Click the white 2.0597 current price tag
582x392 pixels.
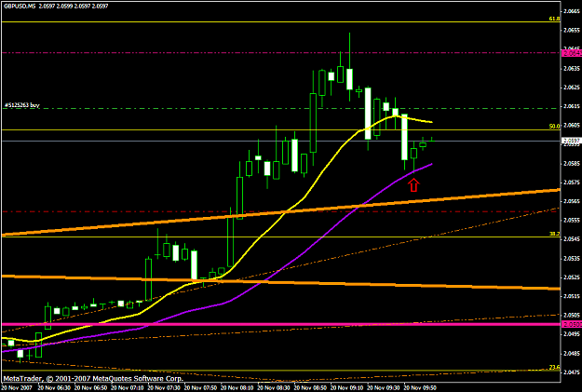572,141
